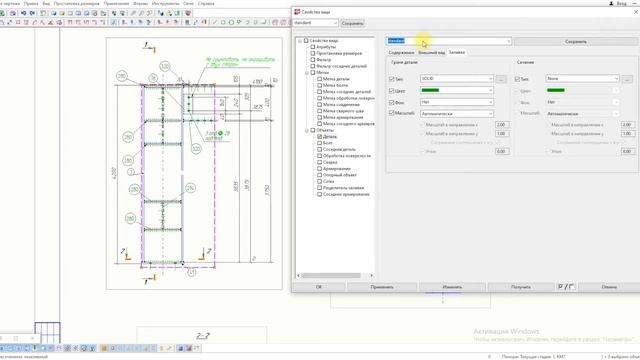Uncheck the Тип checkbox for part faces
The width and height of the screenshot is (640, 360).
click(x=392, y=79)
